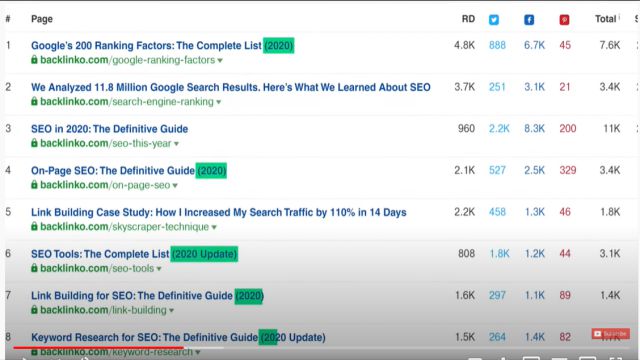Open Google's 200 Ranking Factors link
640x360 pixels.
click(x=146, y=45)
